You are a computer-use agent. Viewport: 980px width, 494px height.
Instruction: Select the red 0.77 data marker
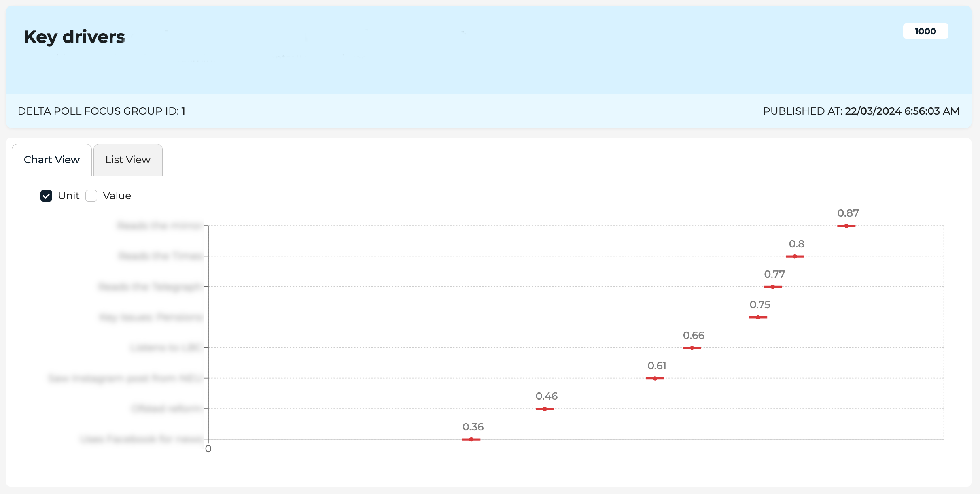772,287
